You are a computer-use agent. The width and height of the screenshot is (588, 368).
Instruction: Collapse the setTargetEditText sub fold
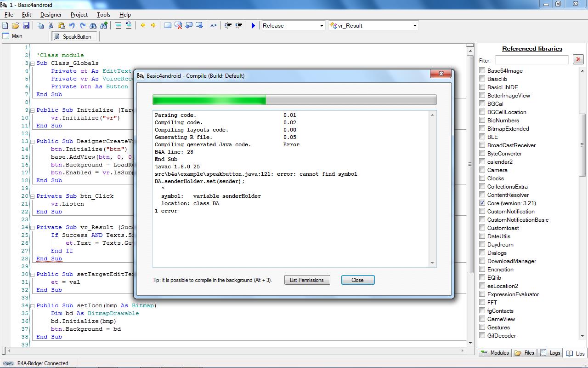point(33,274)
